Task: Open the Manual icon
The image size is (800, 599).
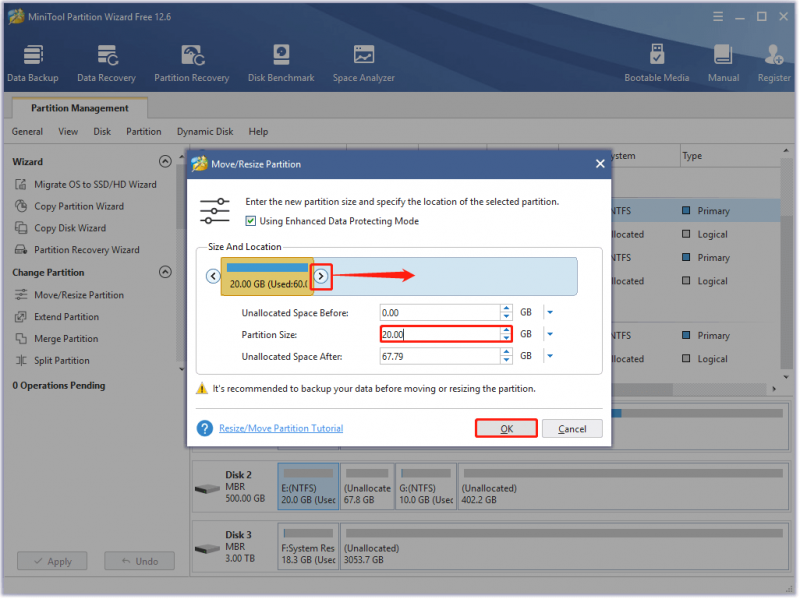Action: (723, 63)
